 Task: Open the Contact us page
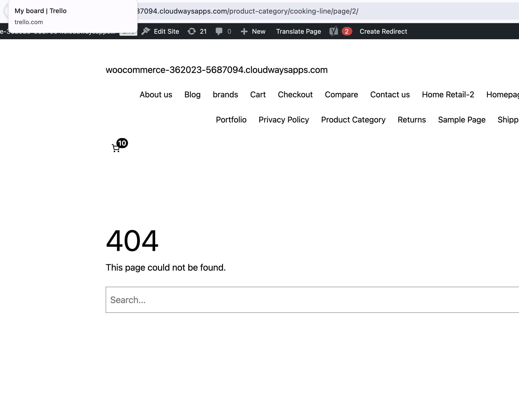click(x=390, y=95)
